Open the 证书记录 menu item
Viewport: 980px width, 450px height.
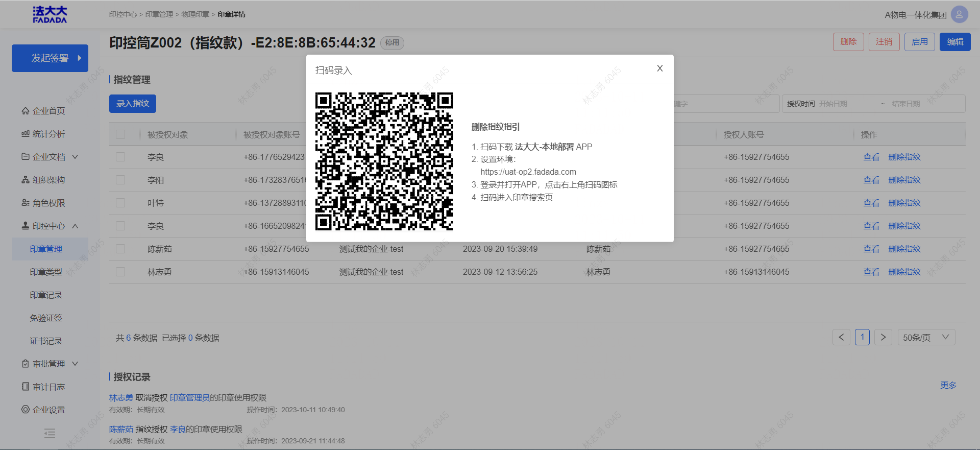(46, 341)
